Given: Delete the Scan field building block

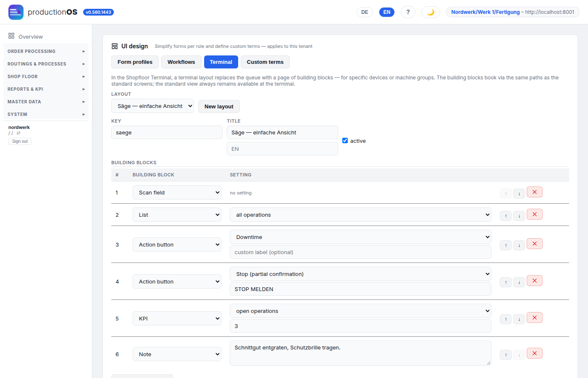Looking at the screenshot, I should [x=535, y=192].
